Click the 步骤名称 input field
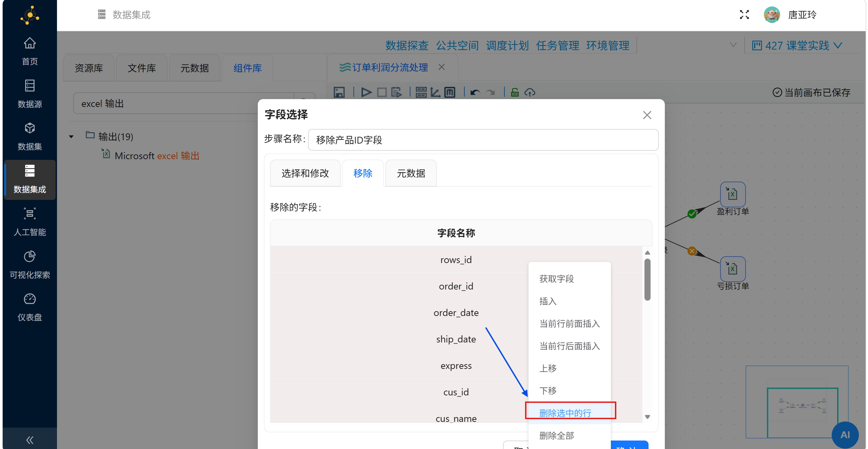Viewport: 868px width, 449px height. [x=483, y=140]
